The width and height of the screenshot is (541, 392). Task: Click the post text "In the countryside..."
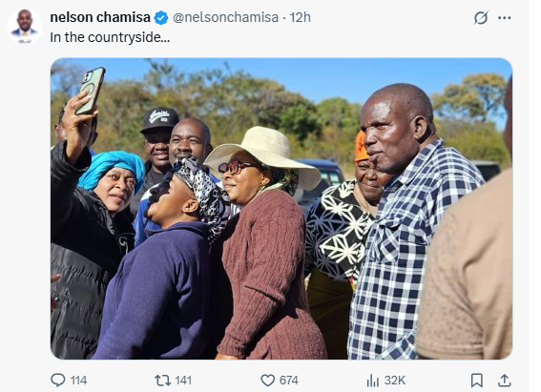[x=110, y=37]
